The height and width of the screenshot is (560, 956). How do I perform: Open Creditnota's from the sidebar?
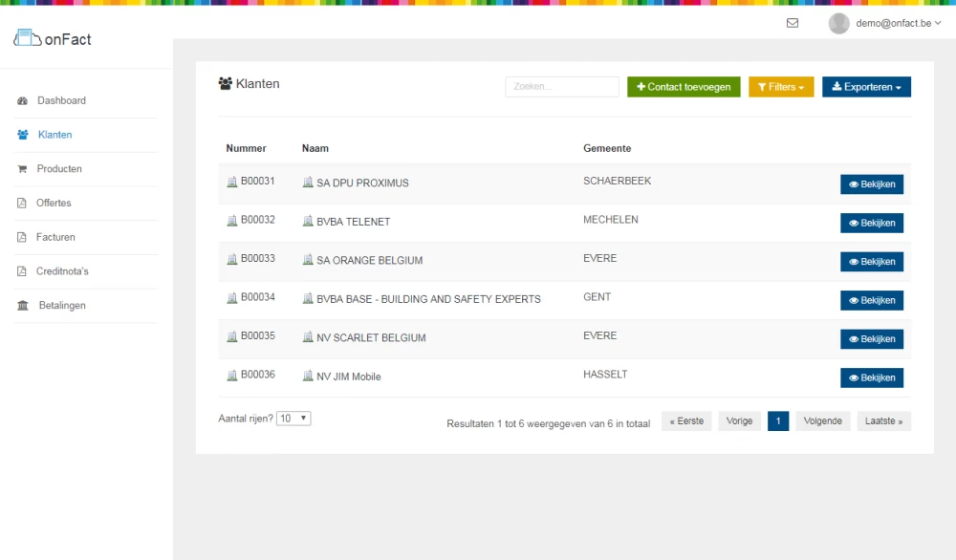[62, 271]
